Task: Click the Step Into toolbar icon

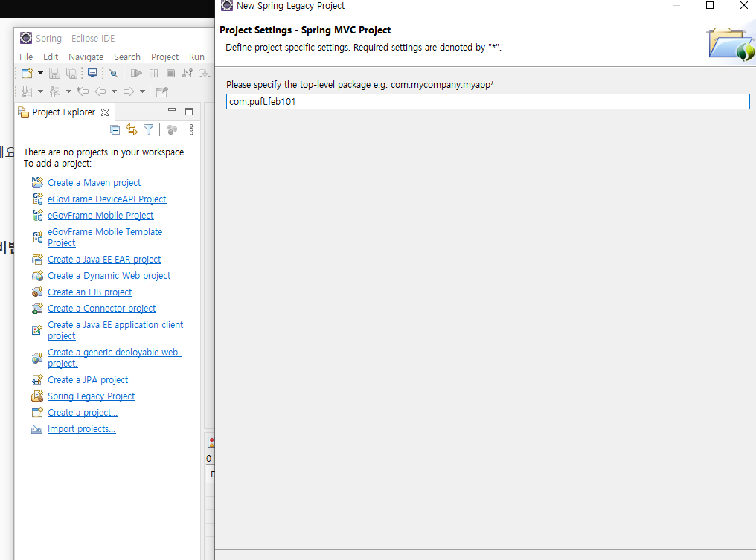Action: 205,73
